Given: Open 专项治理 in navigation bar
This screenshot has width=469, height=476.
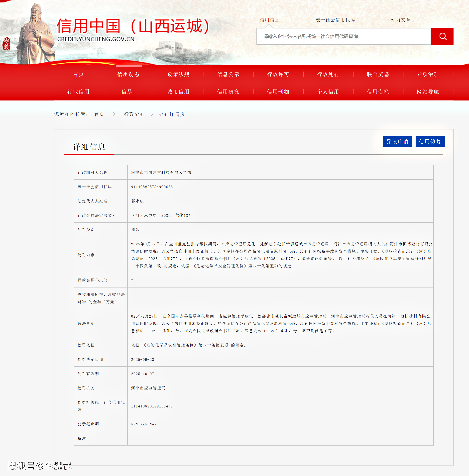Looking at the screenshot, I should point(428,74).
